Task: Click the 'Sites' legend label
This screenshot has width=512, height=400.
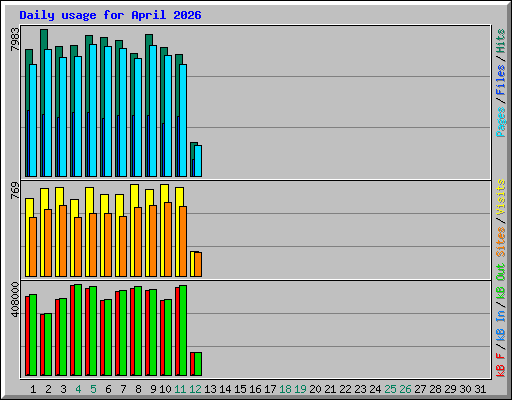Action: point(501,242)
